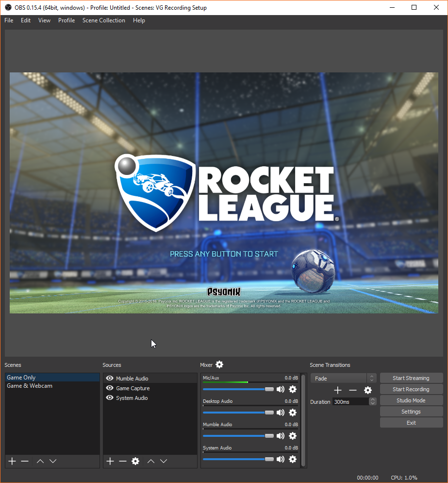
Task: Mute Mumble Audio with speaker icon
Action: (x=281, y=436)
